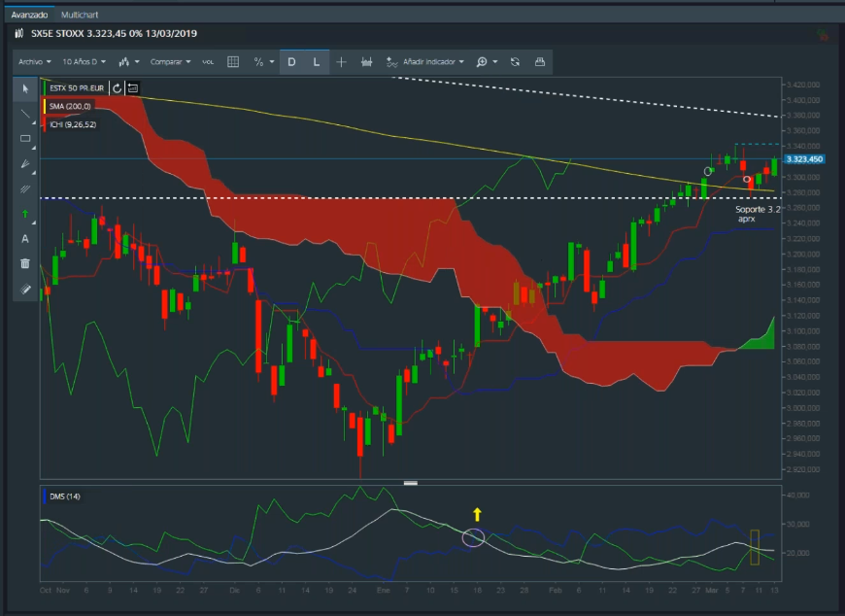845x616 pixels.
Task: Open the Archivo dropdown menu
Action: [33, 61]
